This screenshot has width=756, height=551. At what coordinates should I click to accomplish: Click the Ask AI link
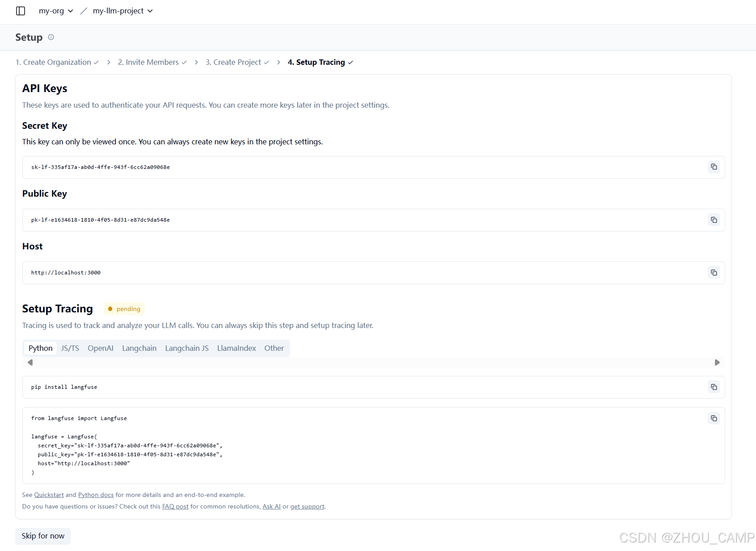click(271, 506)
